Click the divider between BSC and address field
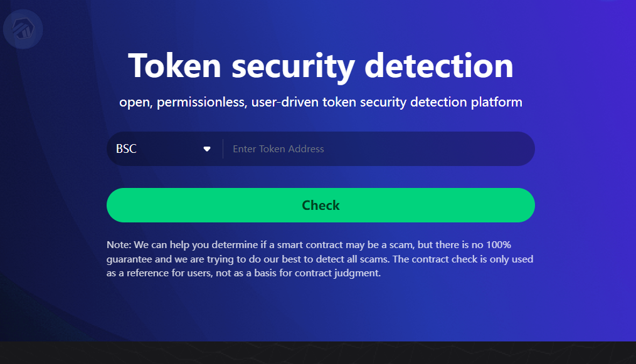 point(223,149)
